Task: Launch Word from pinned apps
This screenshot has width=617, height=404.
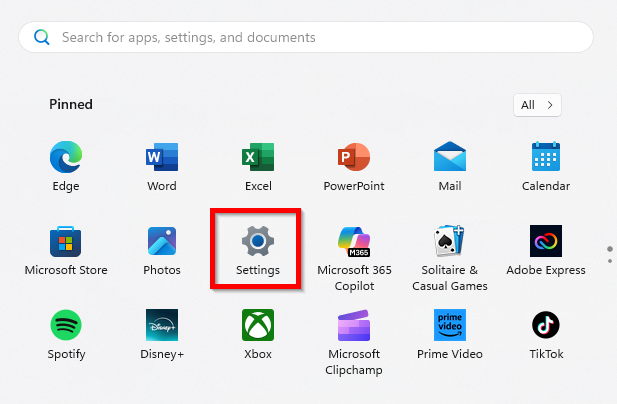Action: click(x=162, y=166)
